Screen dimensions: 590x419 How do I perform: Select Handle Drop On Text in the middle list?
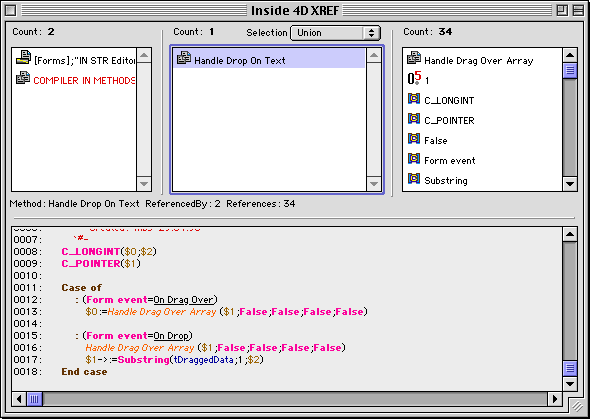269,59
